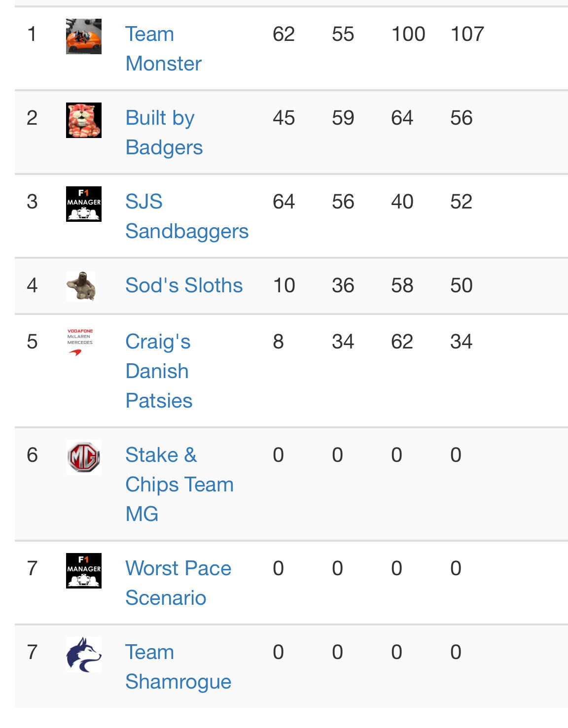Open Stake & Chips Team MG
Screen dimensions: 568x728
click(179, 485)
